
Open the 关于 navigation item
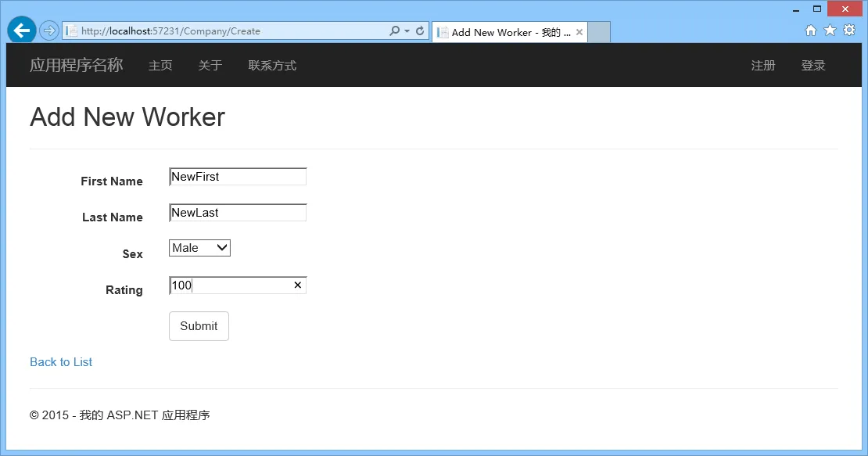tap(210, 65)
